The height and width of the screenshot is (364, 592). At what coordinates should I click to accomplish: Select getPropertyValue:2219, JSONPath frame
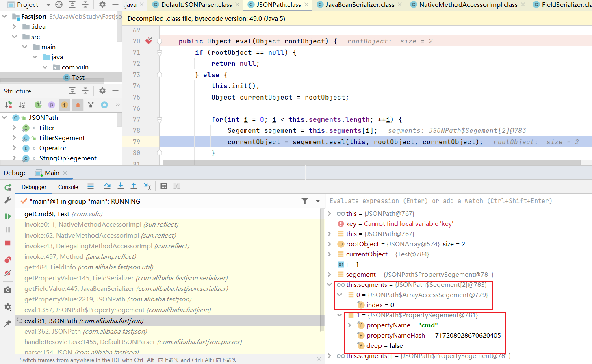[168, 299]
